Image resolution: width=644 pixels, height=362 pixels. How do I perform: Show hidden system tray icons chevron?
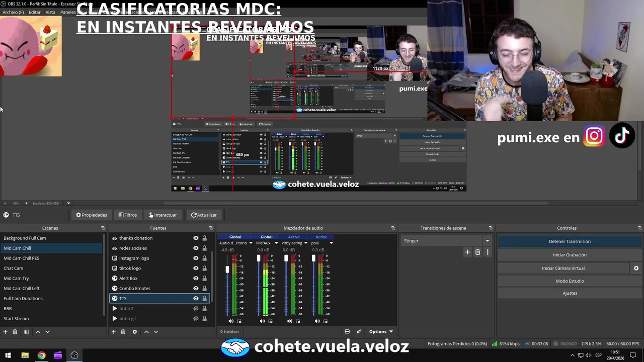[572, 355]
